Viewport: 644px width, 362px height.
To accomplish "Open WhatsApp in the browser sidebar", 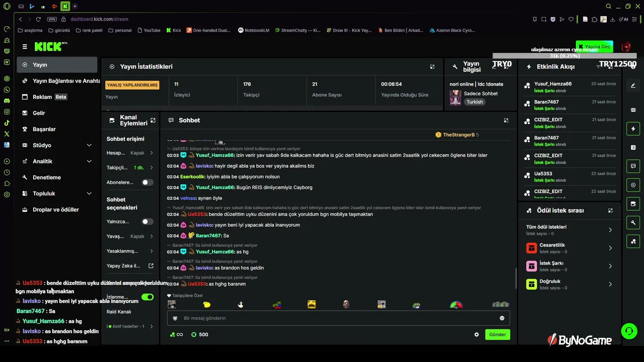I will tap(7, 89).
